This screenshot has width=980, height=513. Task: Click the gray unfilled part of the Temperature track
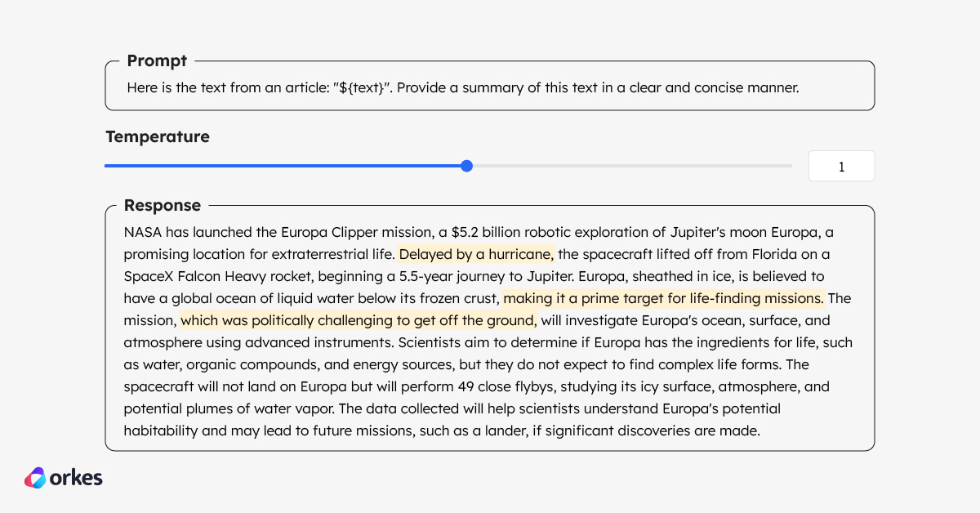(629, 166)
